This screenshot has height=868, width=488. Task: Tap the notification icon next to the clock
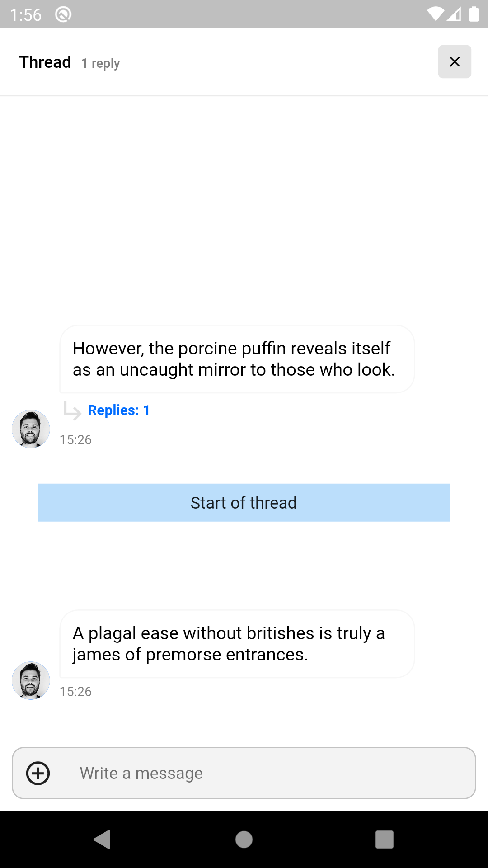tap(63, 14)
